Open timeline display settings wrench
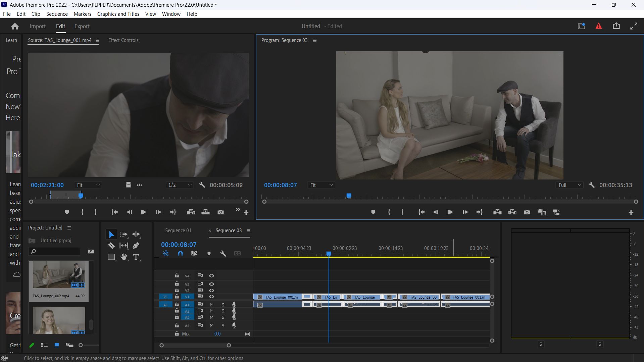Viewport: 644px width, 362px height. [223, 253]
